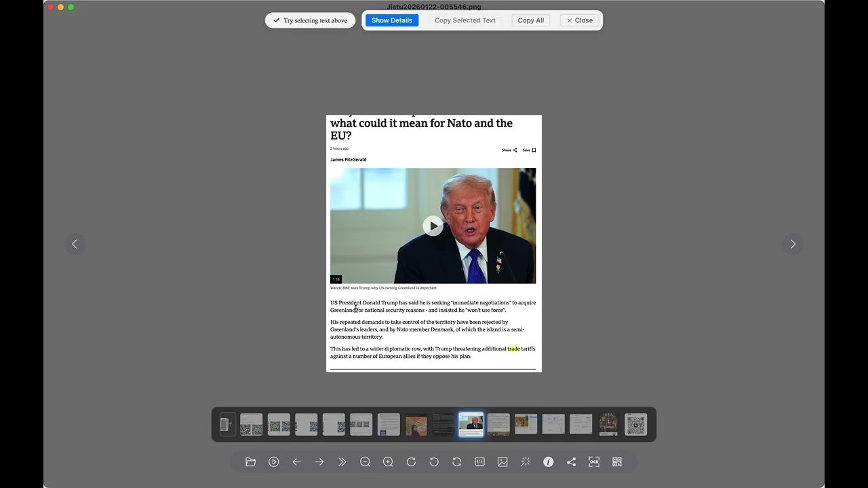Select the highlighted Trump article thumbnail

point(471,424)
